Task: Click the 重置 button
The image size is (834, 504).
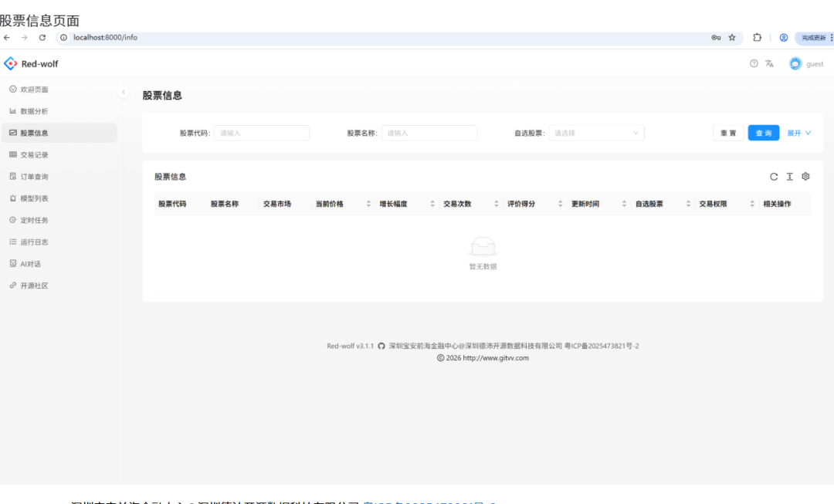Action: click(728, 133)
